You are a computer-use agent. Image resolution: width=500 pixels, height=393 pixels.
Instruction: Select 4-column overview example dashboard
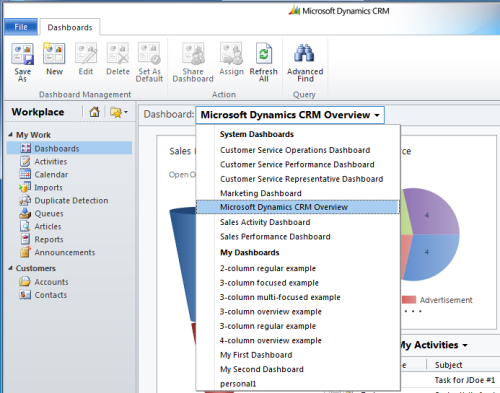271,341
